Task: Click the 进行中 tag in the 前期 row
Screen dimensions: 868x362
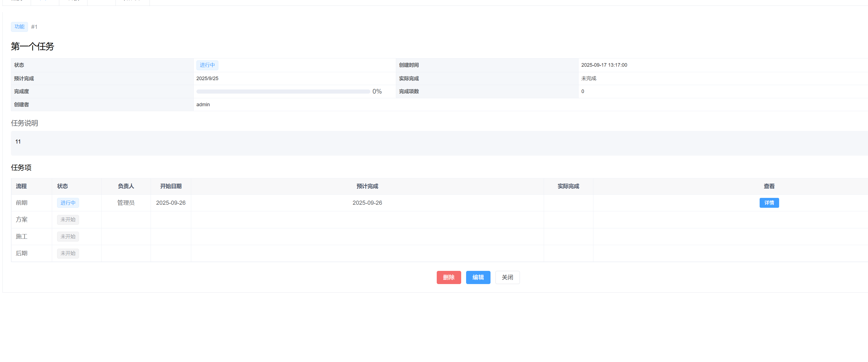Action: pos(68,203)
